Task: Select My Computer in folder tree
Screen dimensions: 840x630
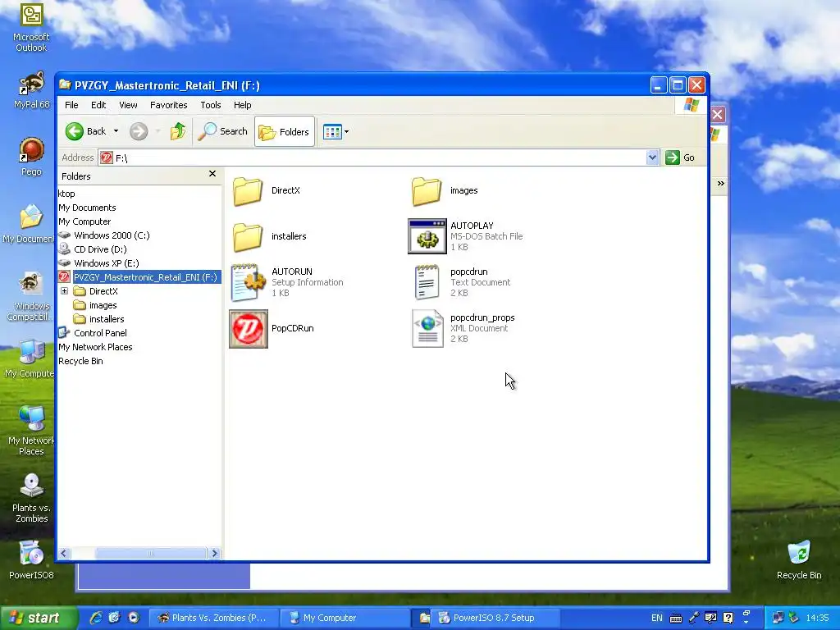Action: (x=84, y=221)
